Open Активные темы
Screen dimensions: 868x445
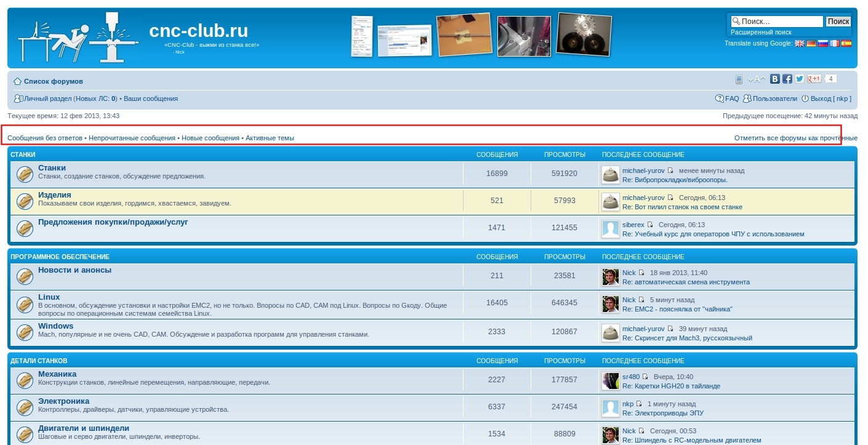(x=270, y=138)
